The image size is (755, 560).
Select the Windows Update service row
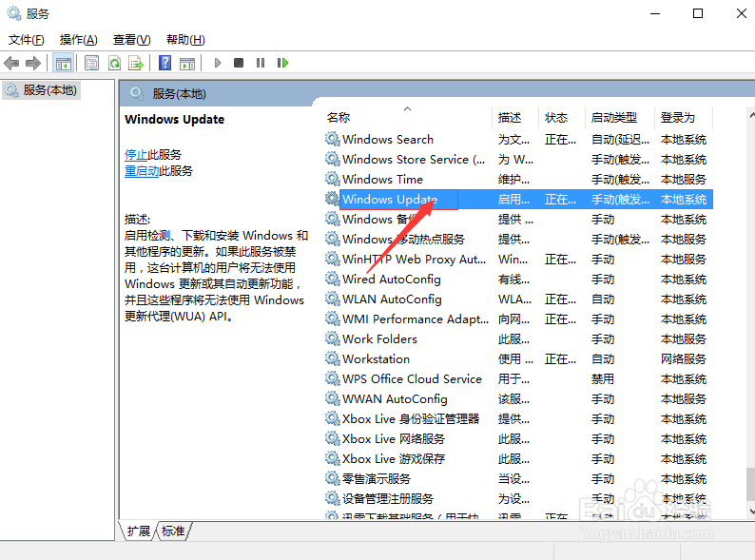518,200
